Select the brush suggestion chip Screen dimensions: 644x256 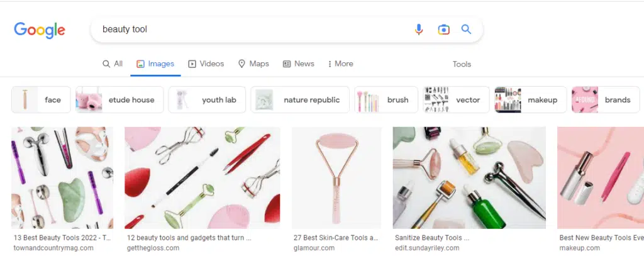pos(386,100)
